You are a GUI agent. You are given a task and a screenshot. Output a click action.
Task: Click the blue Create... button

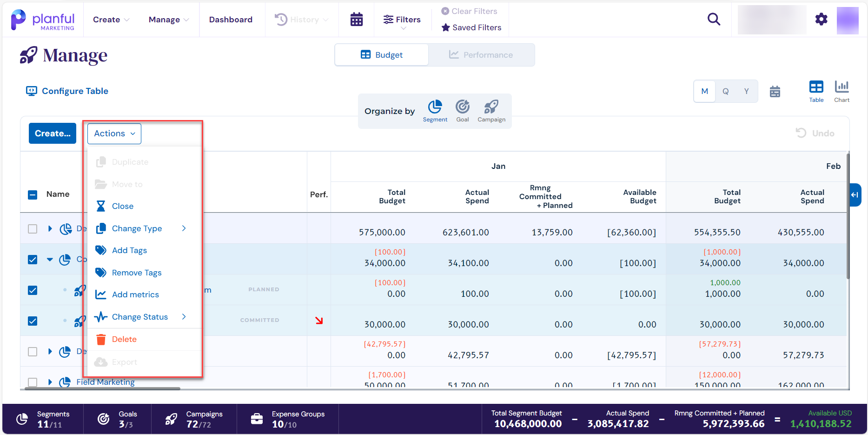point(53,134)
